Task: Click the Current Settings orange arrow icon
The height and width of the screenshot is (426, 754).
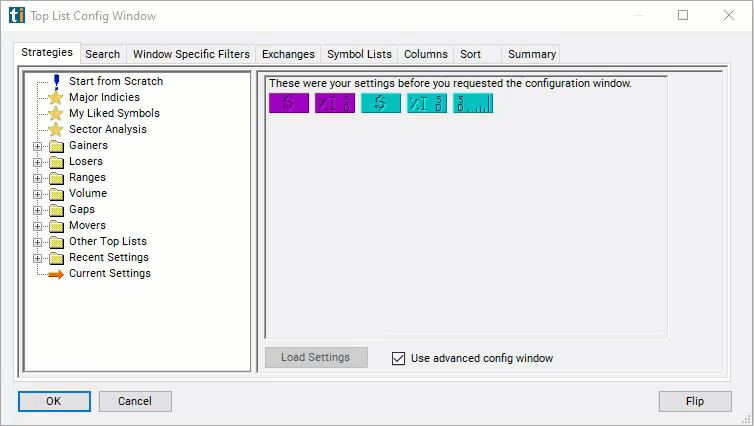Action: (55, 274)
